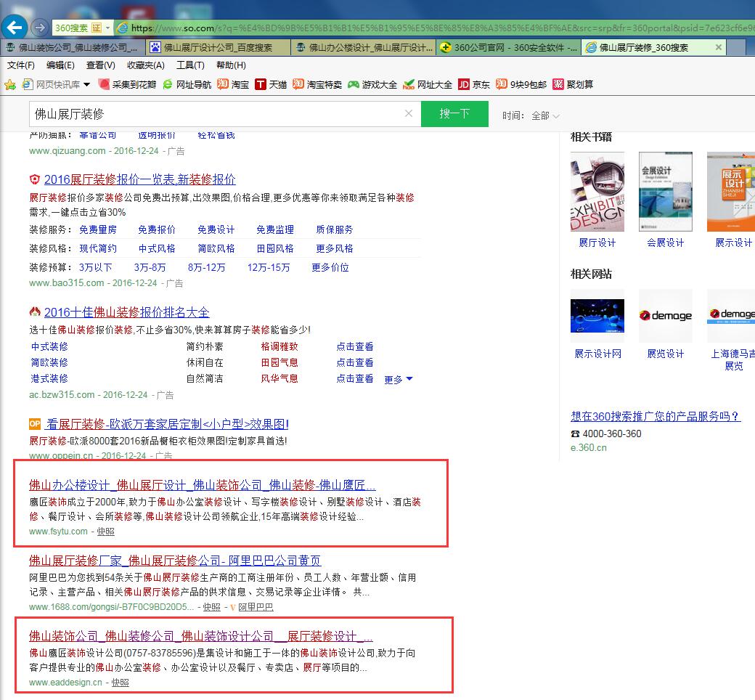The width and height of the screenshot is (755, 700).
Task: Click 3万-8万 budget link
Action: pyautogui.click(x=150, y=267)
